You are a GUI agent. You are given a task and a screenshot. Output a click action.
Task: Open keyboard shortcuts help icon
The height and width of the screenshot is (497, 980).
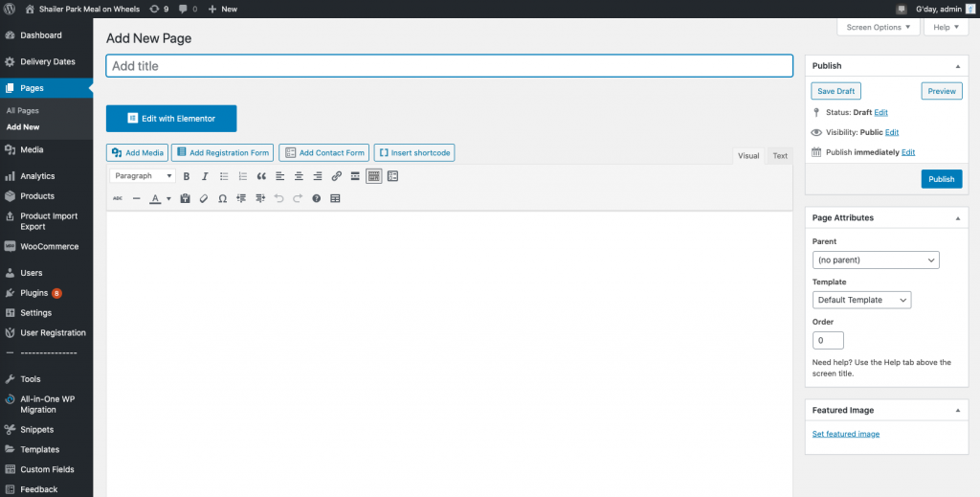point(316,199)
